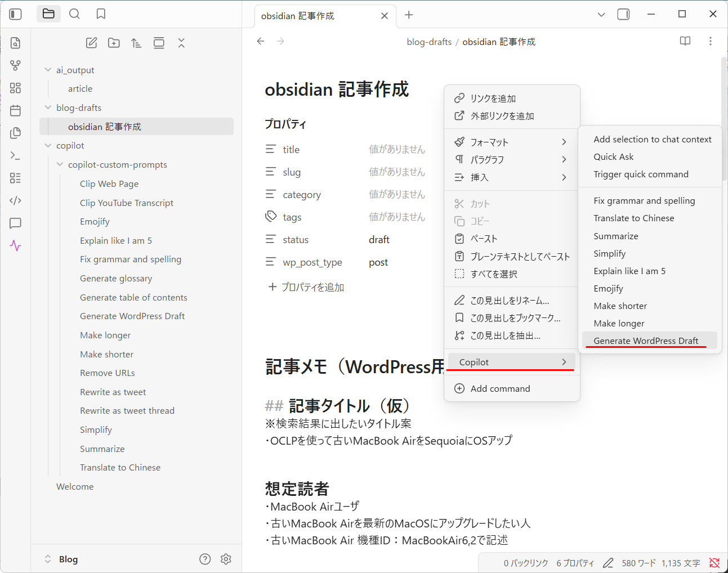The width and height of the screenshot is (728, 573).
Task: Open the graph view
Action: 15,65
